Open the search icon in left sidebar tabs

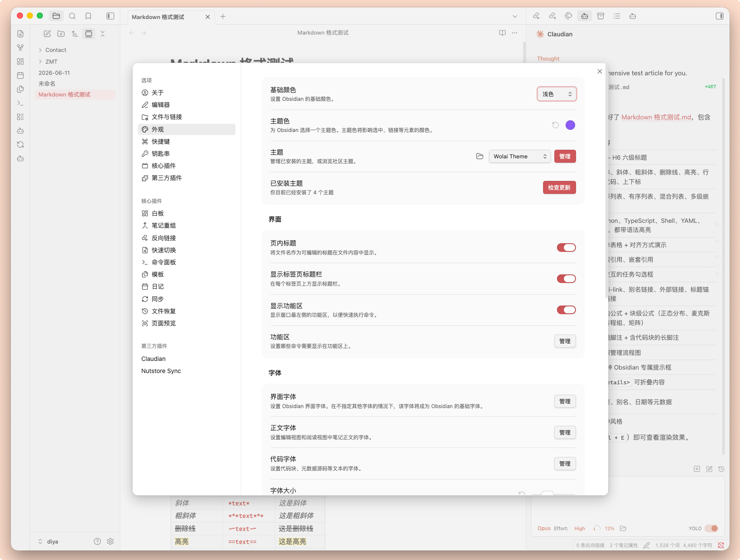coord(72,16)
